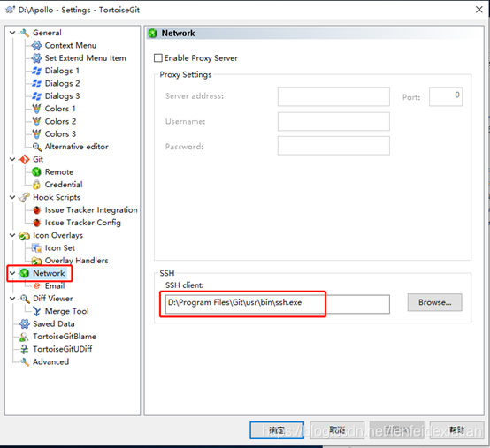Click the Username input field

(x=333, y=121)
